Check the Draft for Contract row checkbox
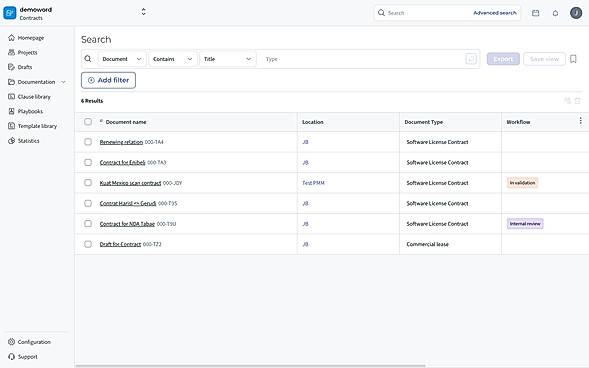 [88, 244]
